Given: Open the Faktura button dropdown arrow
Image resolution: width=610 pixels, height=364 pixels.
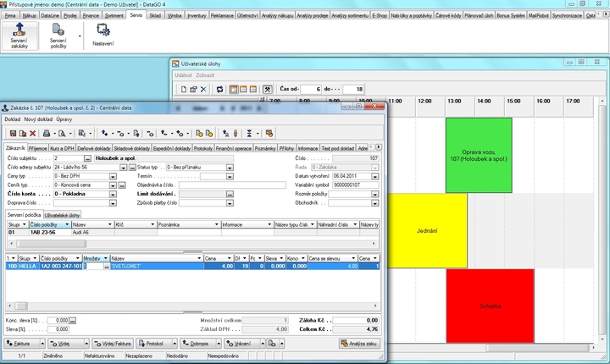Looking at the screenshot, I should (x=42, y=344).
